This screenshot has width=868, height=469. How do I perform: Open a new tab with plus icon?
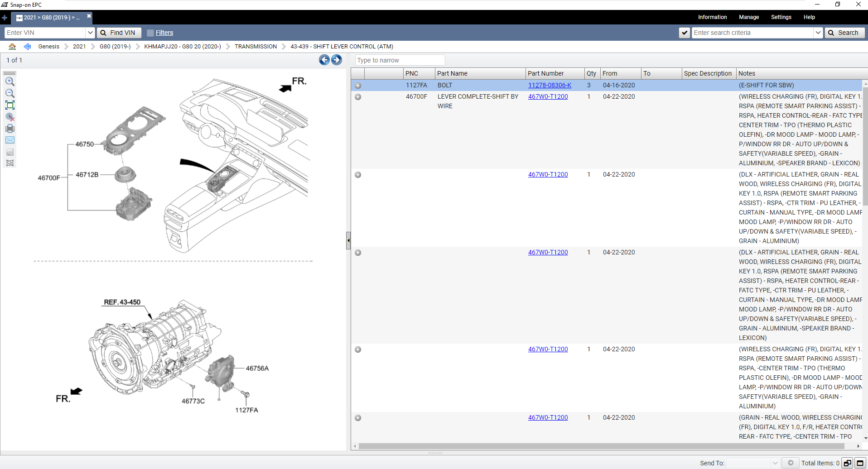5,18
